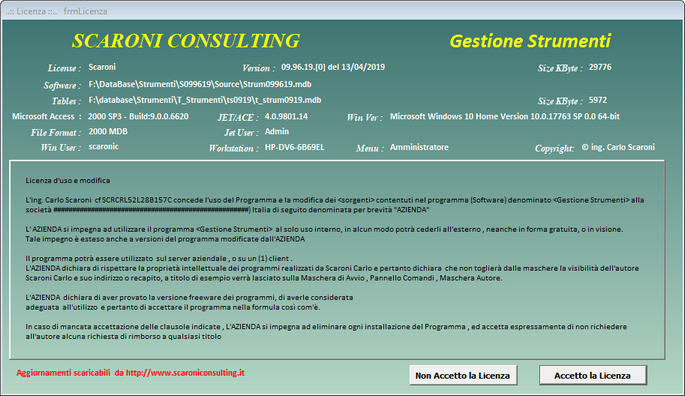
Task: Select the Workstation value HP-DV6-6B69EL
Action: [x=294, y=147]
